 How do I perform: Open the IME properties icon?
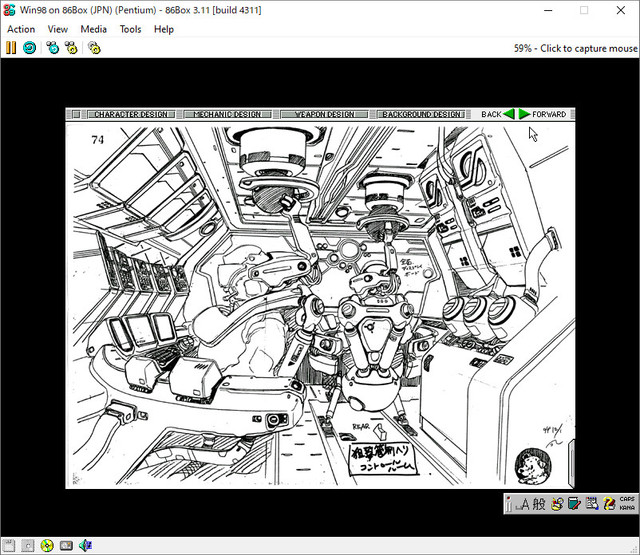(591, 504)
